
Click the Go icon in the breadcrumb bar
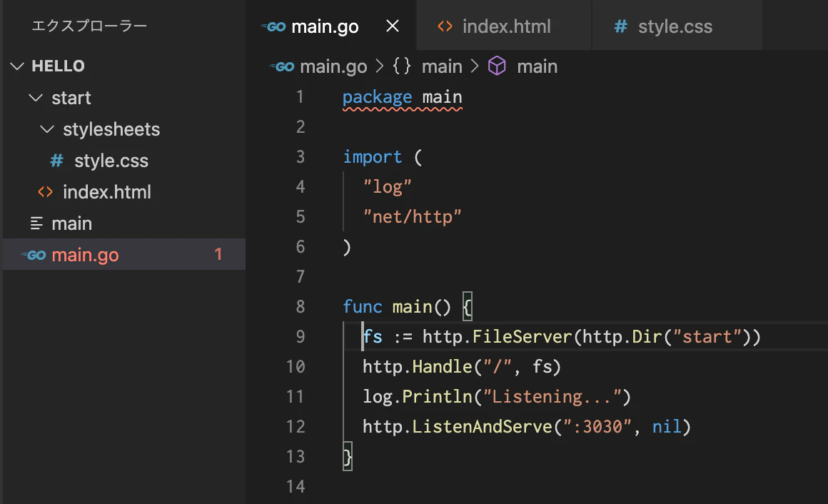(282, 66)
